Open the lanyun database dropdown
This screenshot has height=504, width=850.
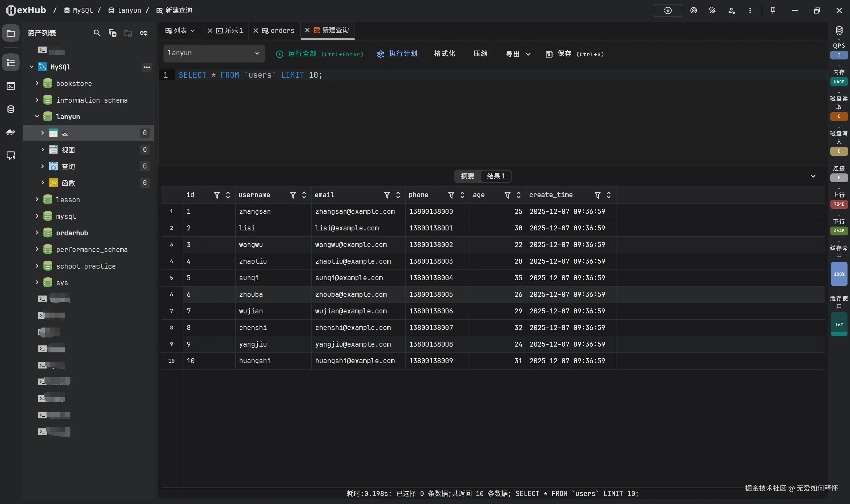tap(214, 53)
